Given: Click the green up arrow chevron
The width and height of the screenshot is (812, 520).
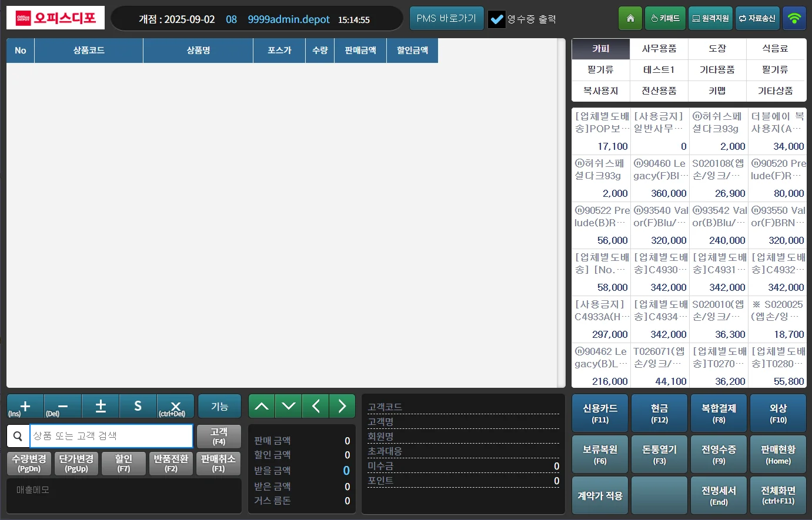Looking at the screenshot, I should pyautogui.click(x=262, y=406).
